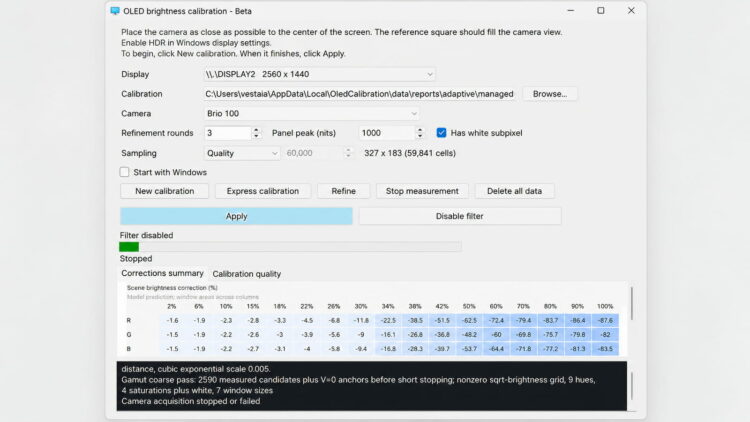The height and width of the screenshot is (422, 750).
Task: Click the G row 100% cell -82
Action: pos(605,334)
